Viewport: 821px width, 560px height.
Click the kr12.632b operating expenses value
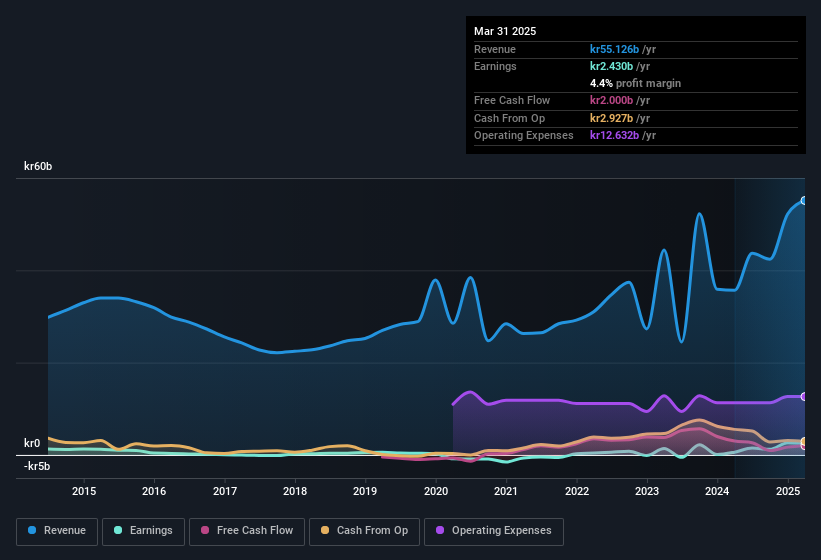coord(614,135)
